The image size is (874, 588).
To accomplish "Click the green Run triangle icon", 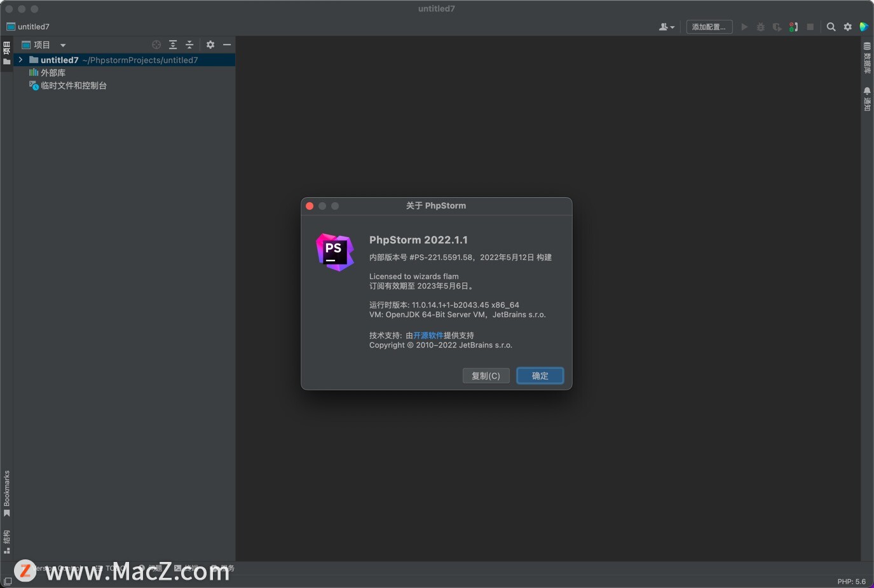I will (x=744, y=27).
